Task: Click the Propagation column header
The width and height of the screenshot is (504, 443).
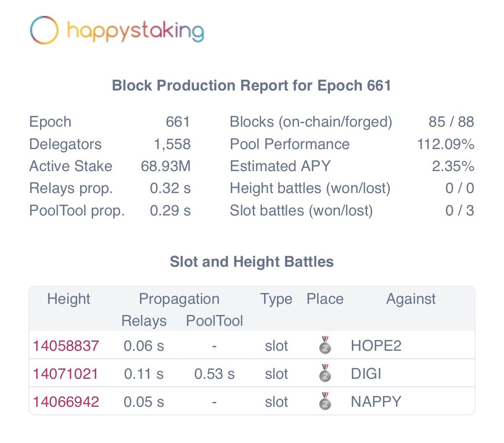Action: (x=179, y=299)
